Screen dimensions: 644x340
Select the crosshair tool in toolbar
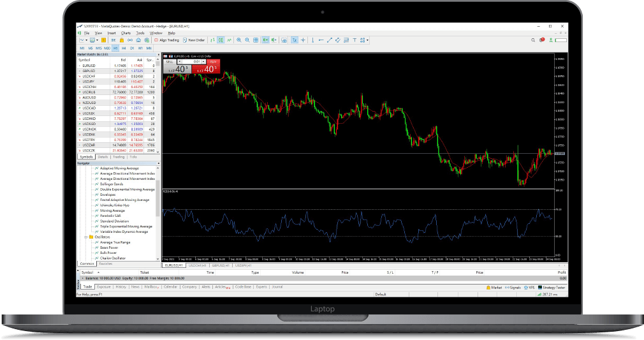304,40
